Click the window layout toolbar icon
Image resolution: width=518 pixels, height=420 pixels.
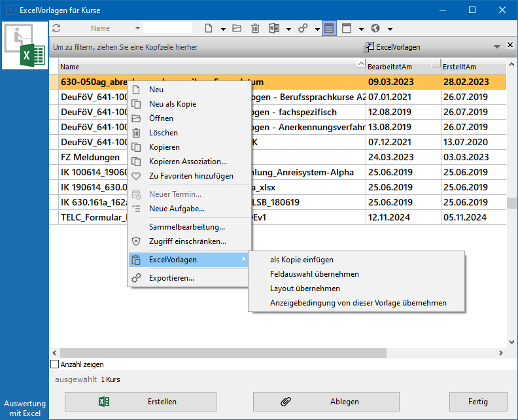347,28
